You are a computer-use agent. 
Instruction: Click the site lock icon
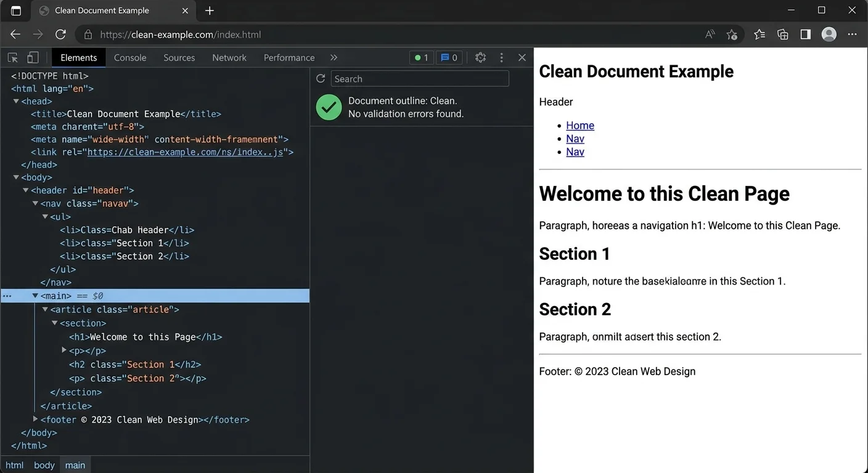[x=88, y=34]
